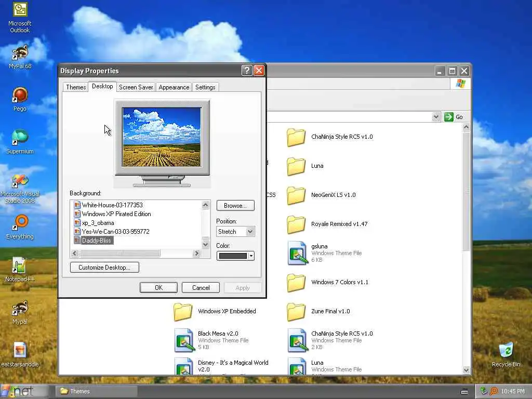
Task: Select ChaNinja Style RC5 v1.0 theme file icon
Action: (x=298, y=340)
